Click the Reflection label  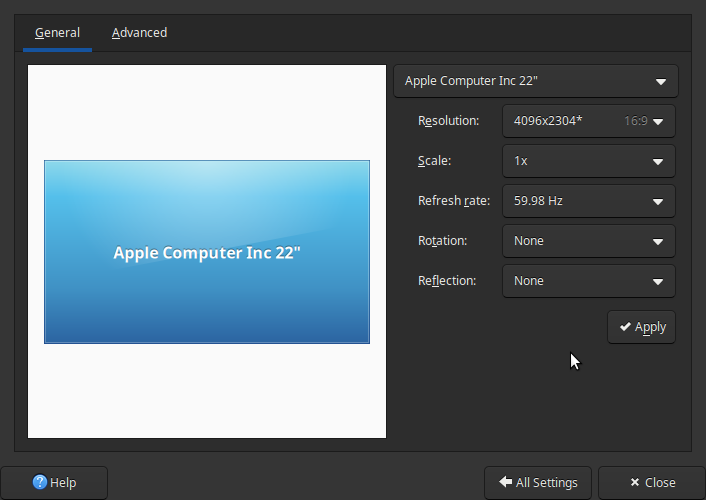pos(447,281)
